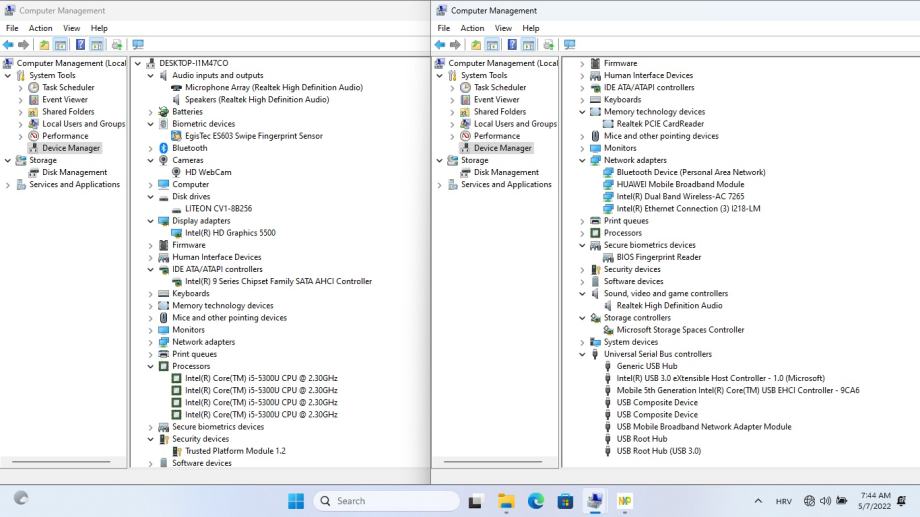920x517 pixels.
Task: Open Help menu in right window
Action: [530, 28]
